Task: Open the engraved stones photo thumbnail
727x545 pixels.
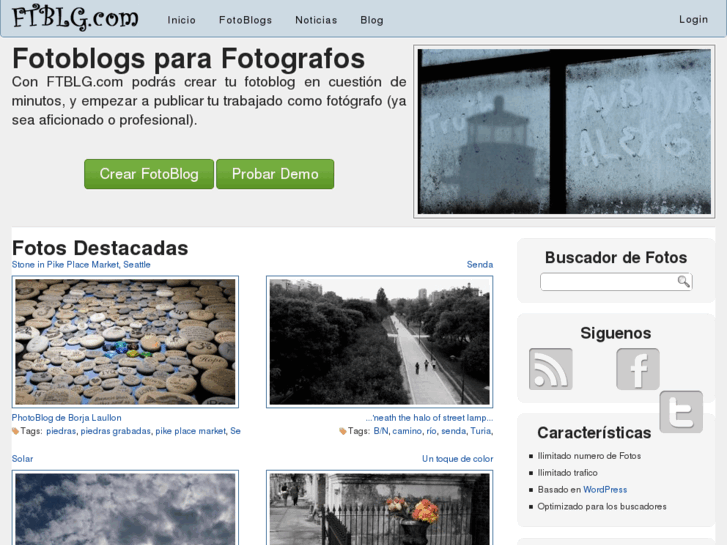Action: pos(125,342)
